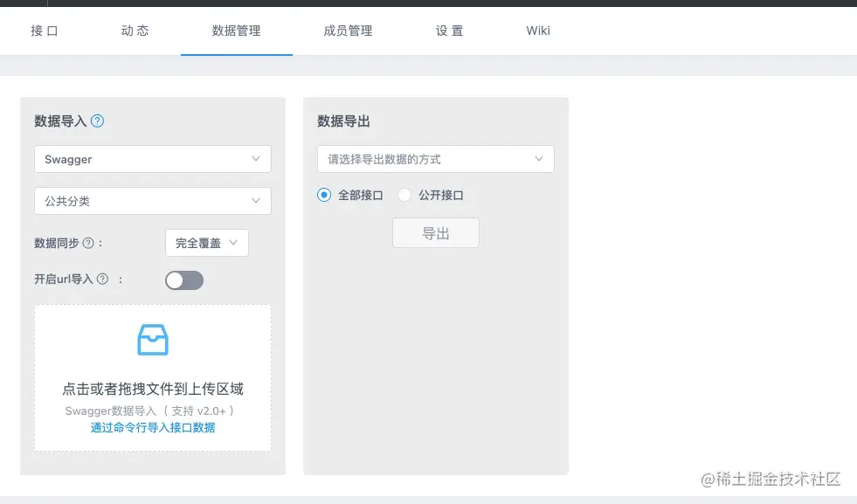The height and width of the screenshot is (504, 857).
Task: Click the 数据导入 heading
Action: coord(60,121)
